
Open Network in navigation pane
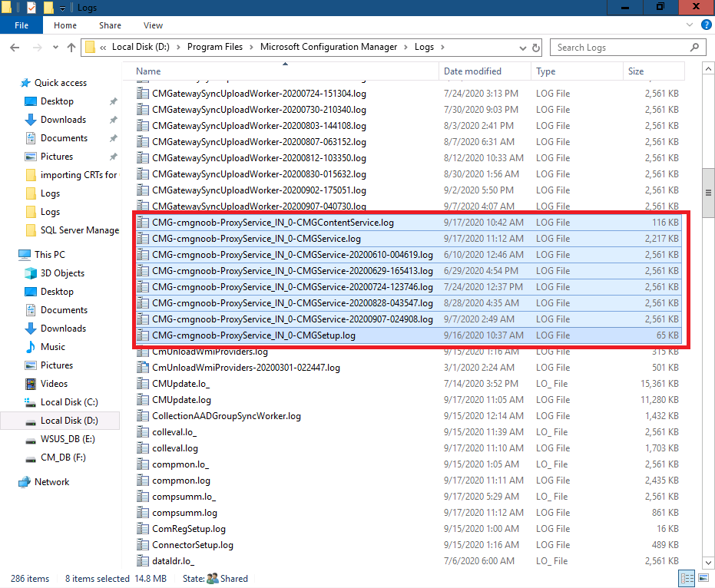(44, 482)
